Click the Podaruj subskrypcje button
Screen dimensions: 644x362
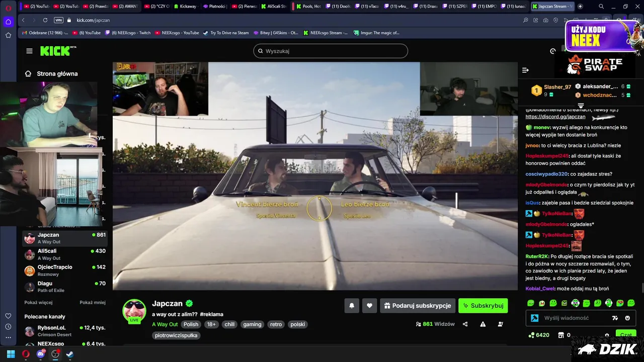418,306
